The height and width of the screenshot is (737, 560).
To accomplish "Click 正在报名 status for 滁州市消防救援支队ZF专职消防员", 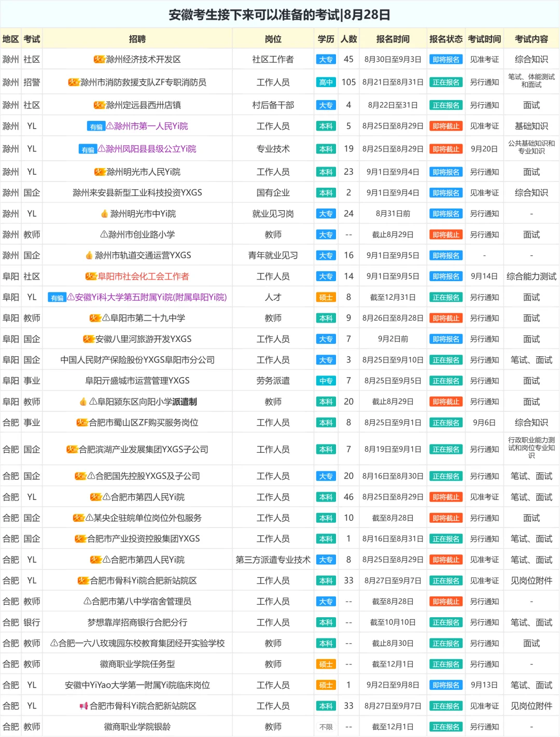I will point(446,82).
